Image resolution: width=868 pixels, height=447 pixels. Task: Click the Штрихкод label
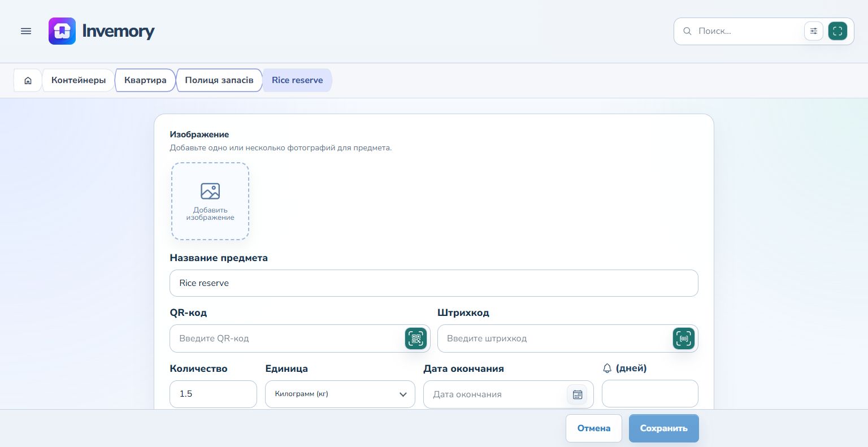[463, 313]
